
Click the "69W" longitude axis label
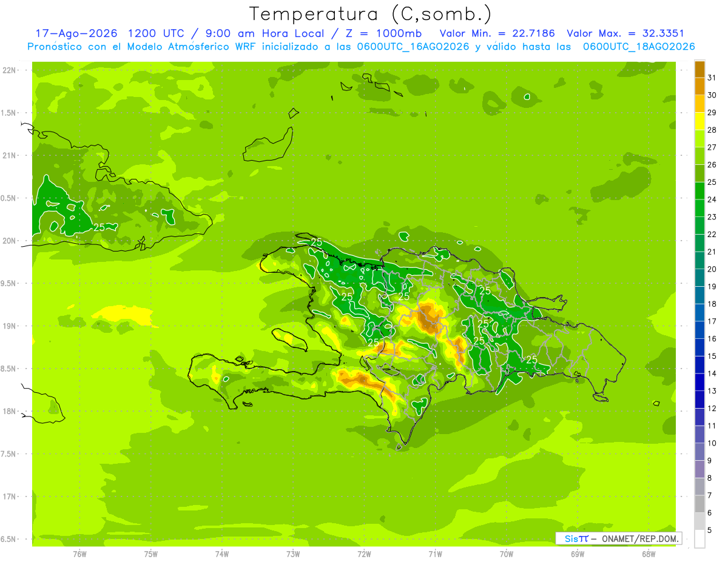pos(578,554)
